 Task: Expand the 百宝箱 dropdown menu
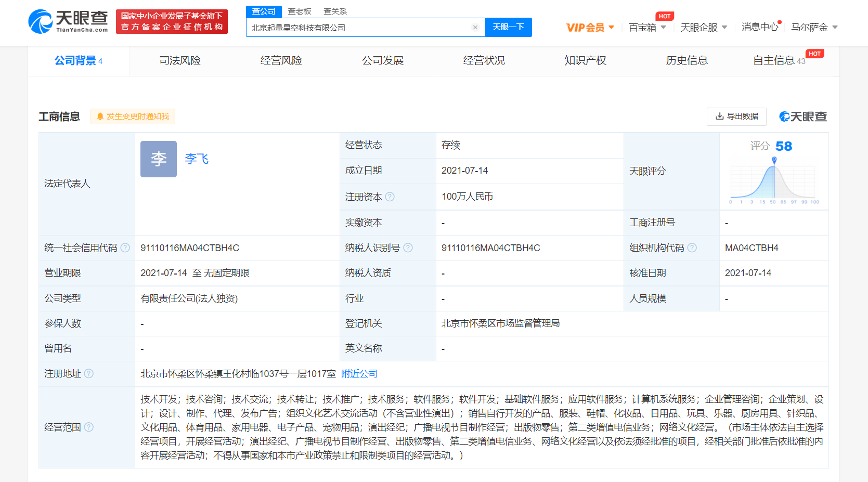tap(647, 28)
